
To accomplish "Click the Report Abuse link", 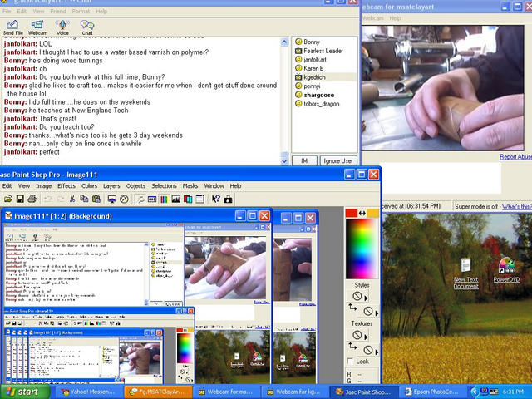I will click(515, 157).
